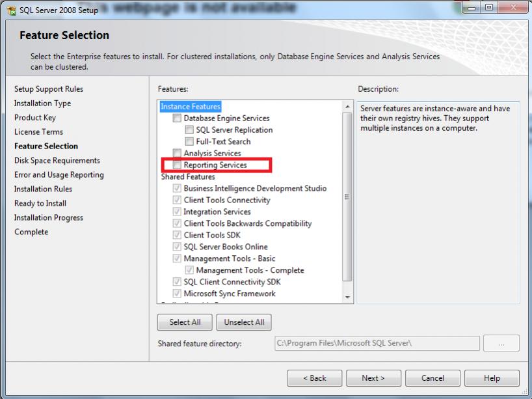Click the shared feature directory browse button
The height and width of the screenshot is (399, 532).
coord(501,343)
